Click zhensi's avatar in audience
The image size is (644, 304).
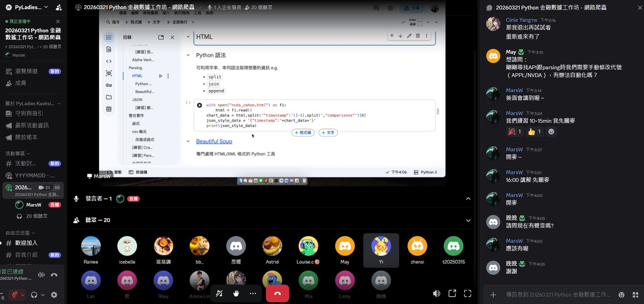click(417, 246)
